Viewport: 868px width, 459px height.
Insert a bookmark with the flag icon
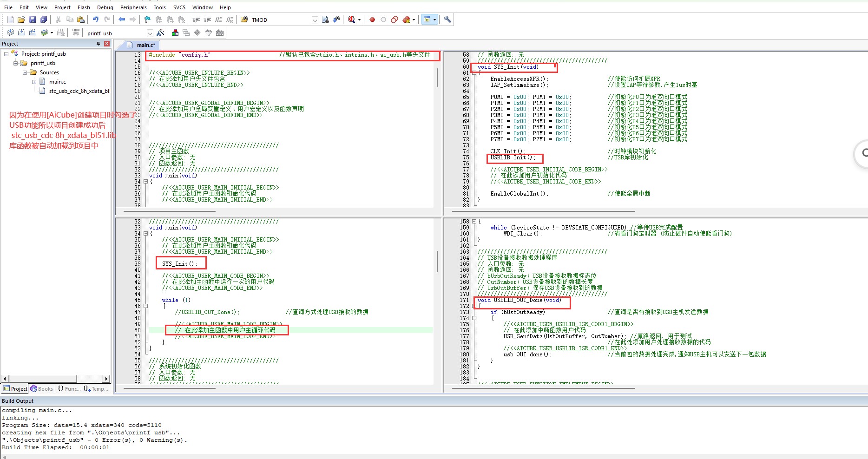(148, 20)
